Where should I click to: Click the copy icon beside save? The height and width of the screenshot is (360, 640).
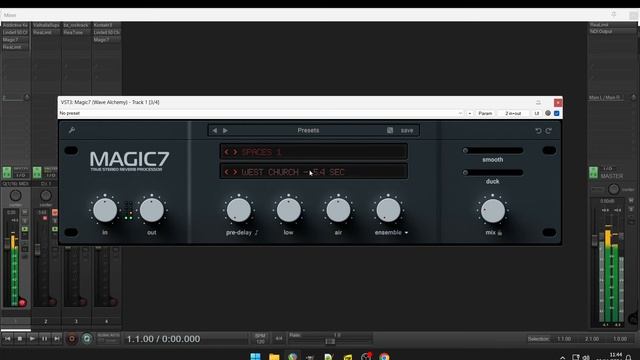point(390,131)
